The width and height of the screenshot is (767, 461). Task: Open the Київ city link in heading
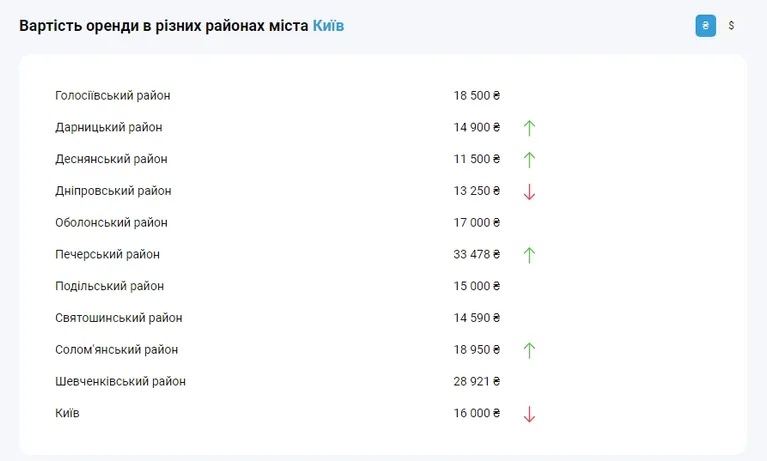328,25
